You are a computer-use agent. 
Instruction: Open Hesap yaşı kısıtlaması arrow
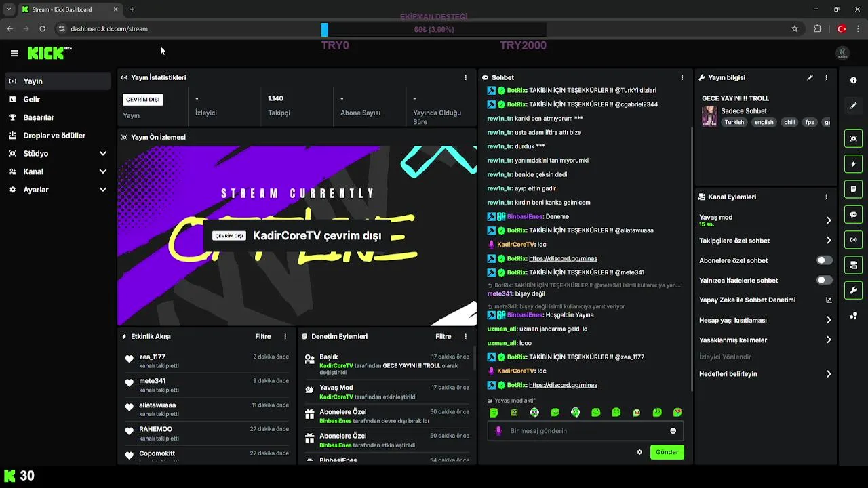click(829, 320)
